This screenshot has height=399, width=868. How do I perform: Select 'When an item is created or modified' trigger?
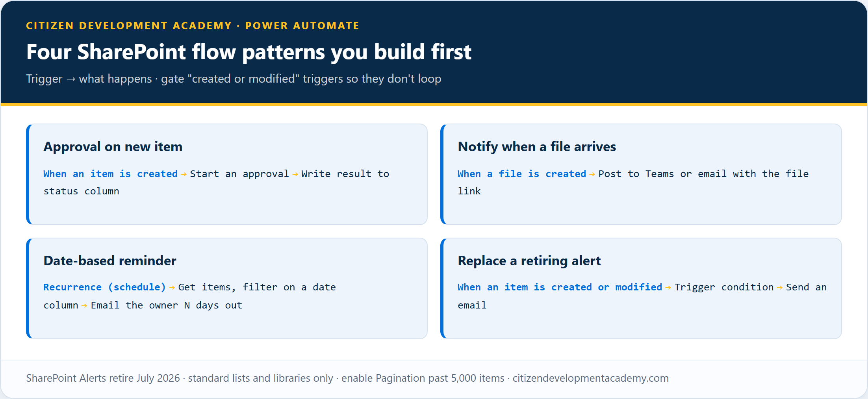pyautogui.click(x=560, y=287)
